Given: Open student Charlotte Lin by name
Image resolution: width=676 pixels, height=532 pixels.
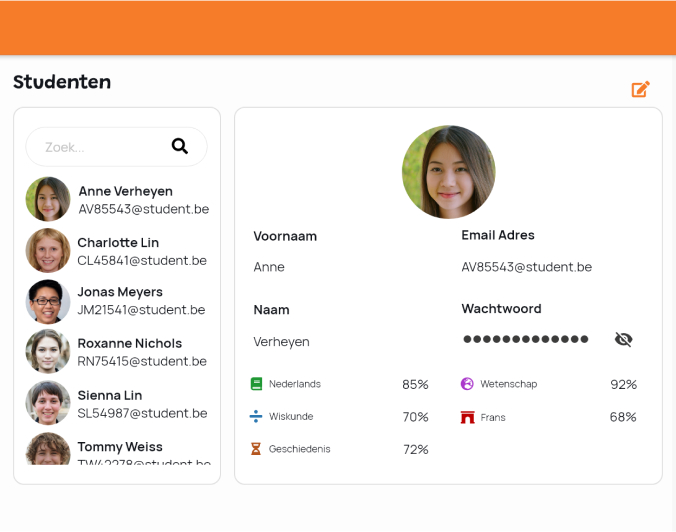Looking at the screenshot, I should point(118,243).
